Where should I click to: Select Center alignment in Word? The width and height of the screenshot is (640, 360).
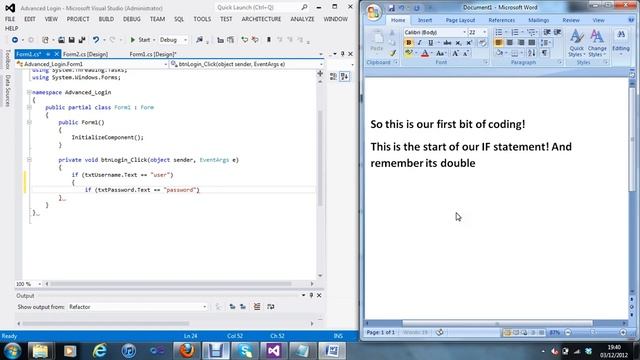509,42
